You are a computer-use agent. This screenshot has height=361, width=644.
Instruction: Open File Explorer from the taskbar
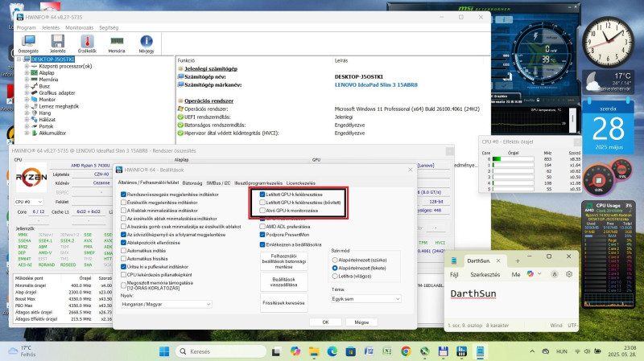click(x=314, y=351)
